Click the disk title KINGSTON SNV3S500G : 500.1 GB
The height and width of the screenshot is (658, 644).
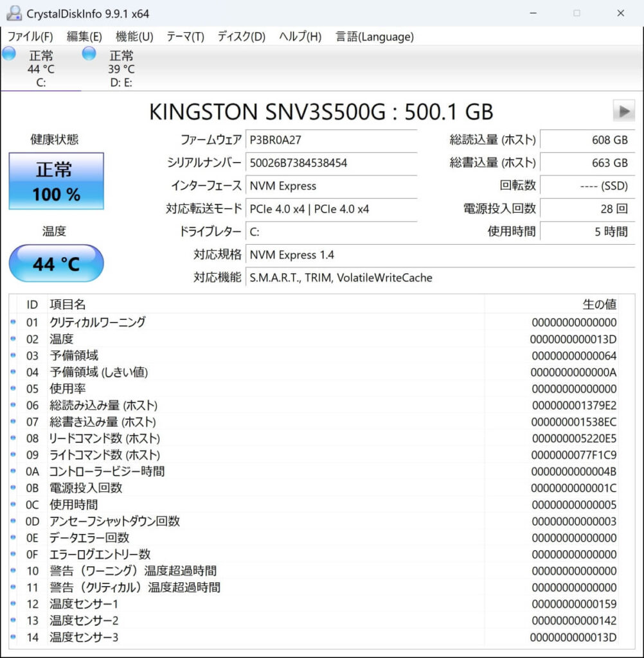(x=321, y=112)
